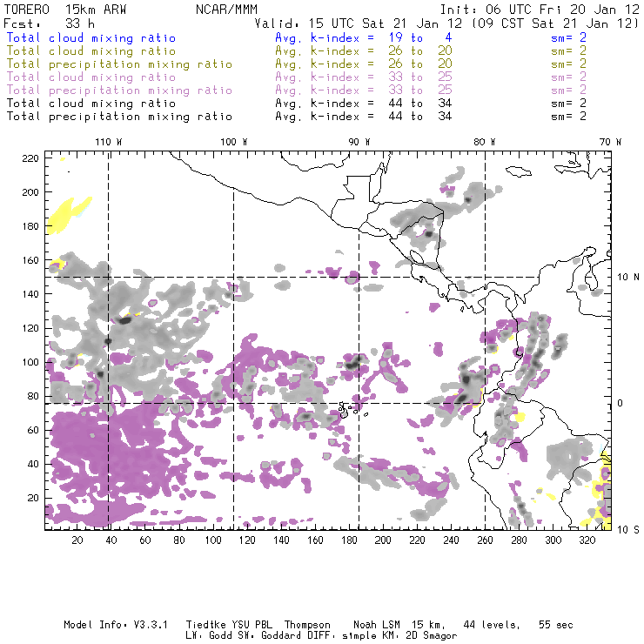Click the purple 'Total precipitation mixing ratio' legend line
644x644 pixels.
pos(119,91)
